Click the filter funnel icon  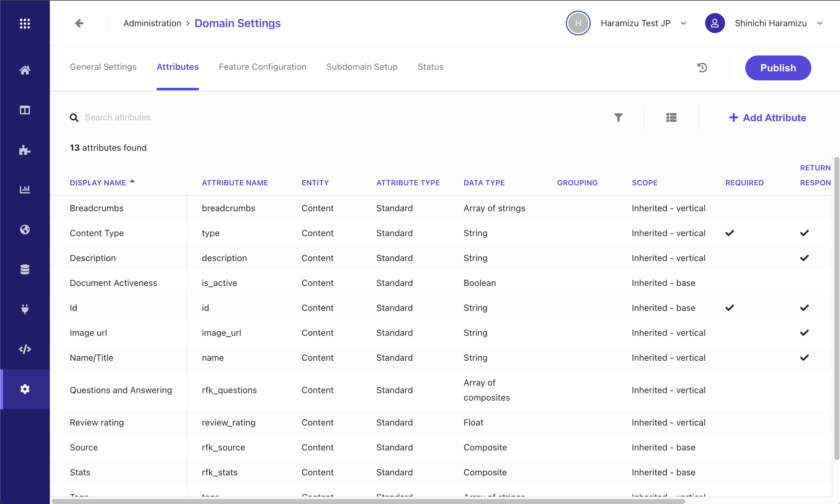coord(618,117)
